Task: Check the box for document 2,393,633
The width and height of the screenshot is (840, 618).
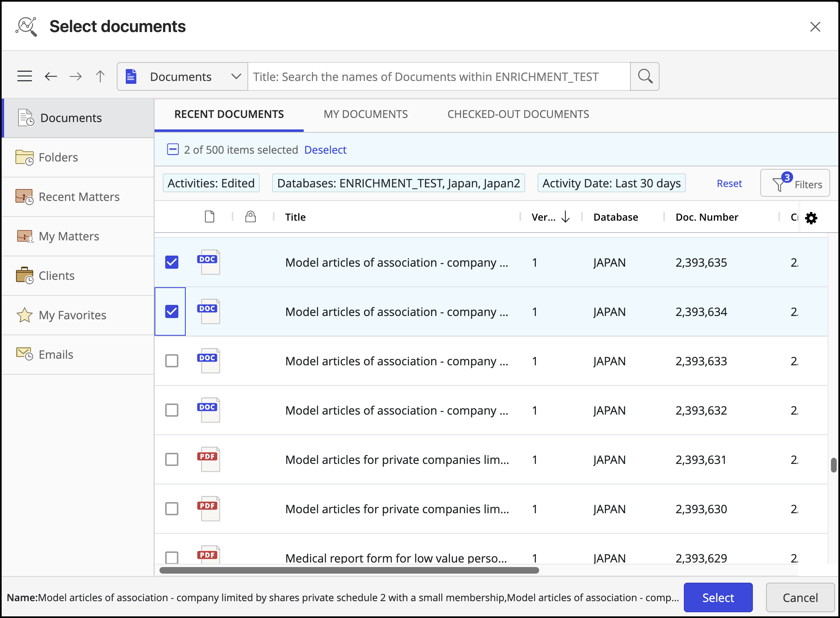Action: coord(172,361)
